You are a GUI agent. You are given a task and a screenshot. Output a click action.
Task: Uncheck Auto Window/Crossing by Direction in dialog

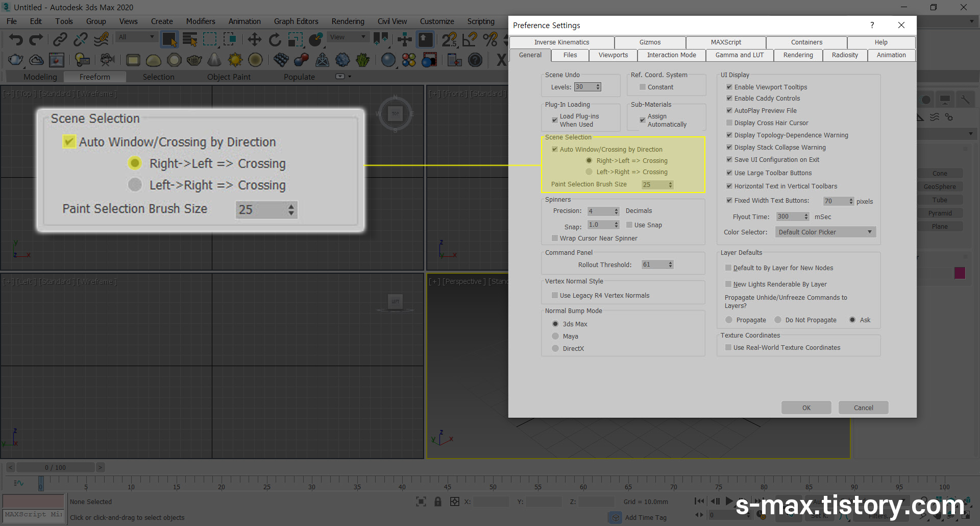tap(555, 150)
